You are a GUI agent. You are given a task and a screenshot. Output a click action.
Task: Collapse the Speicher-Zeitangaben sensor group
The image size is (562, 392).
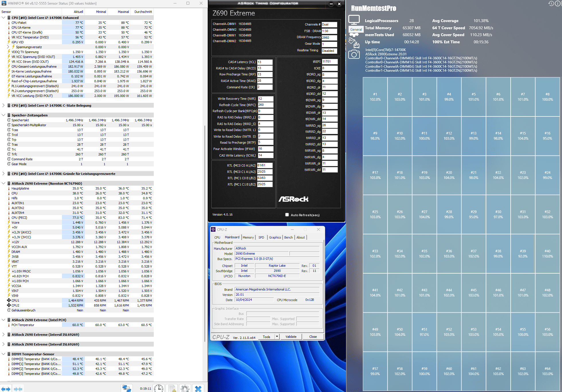3,115
